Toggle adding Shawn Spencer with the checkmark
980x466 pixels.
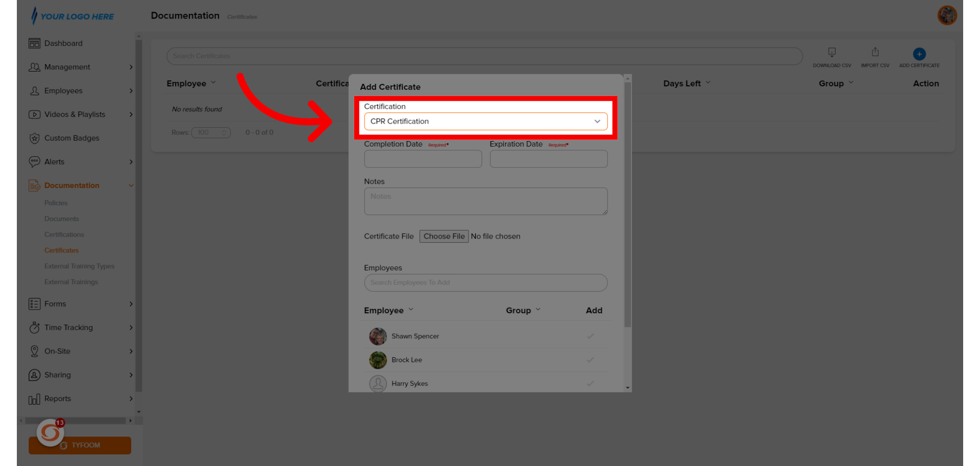click(591, 336)
